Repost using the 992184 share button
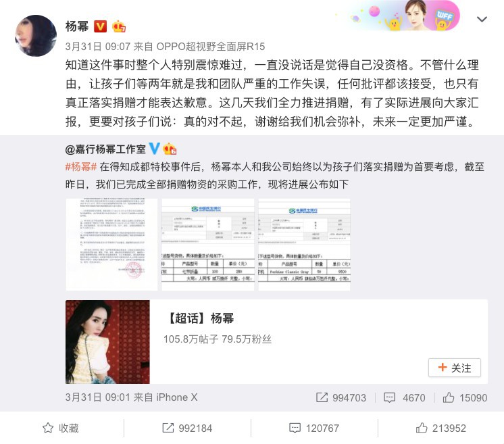Screen dimensions: 504x444 coord(187,428)
